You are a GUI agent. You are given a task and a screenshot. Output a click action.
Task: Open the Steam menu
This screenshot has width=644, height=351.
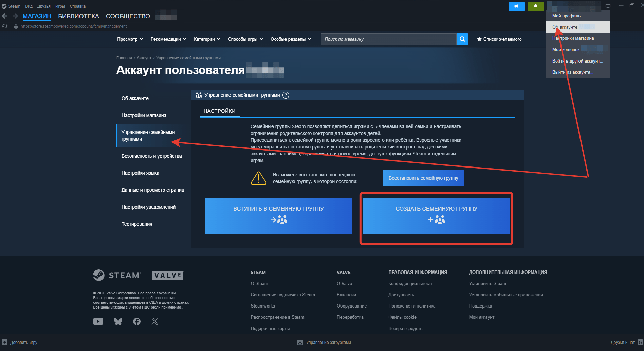14,6
